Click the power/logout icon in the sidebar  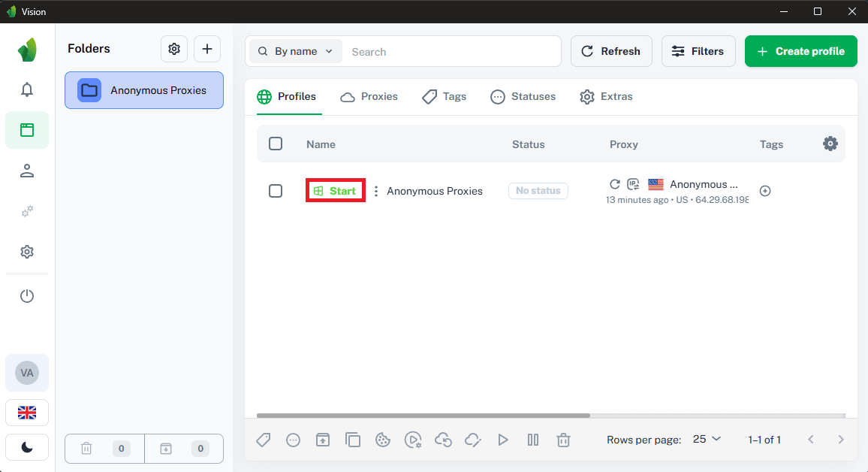(x=27, y=295)
